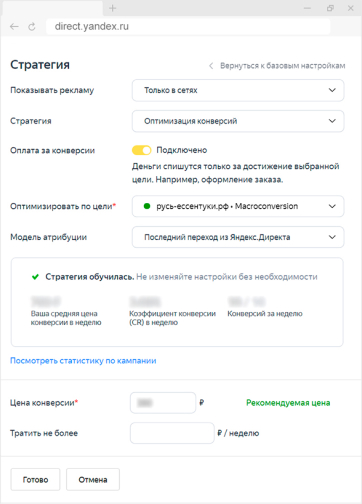Click the Отмена button
Image resolution: width=362 pixels, height=504 pixels.
93,479
